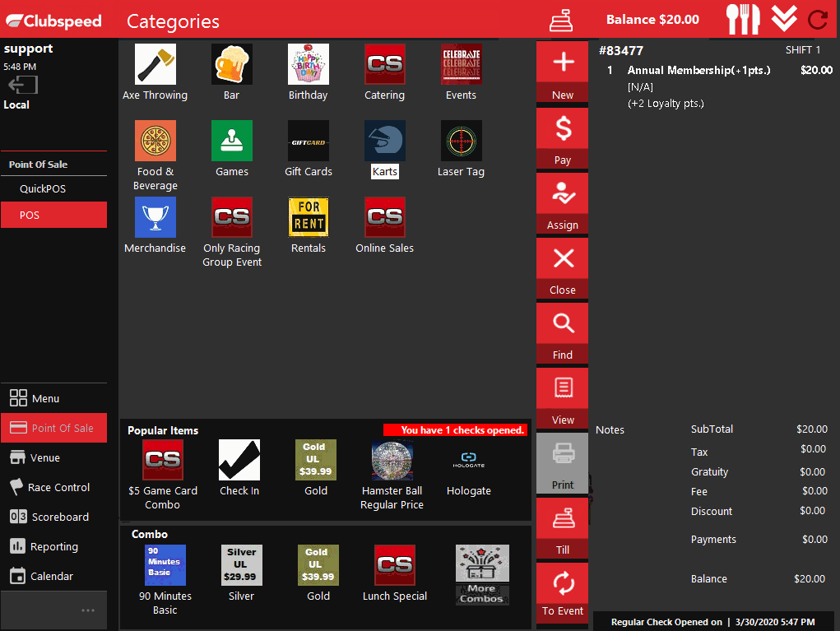
Task: Select the Karts category
Action: click(x=385, y=149)
